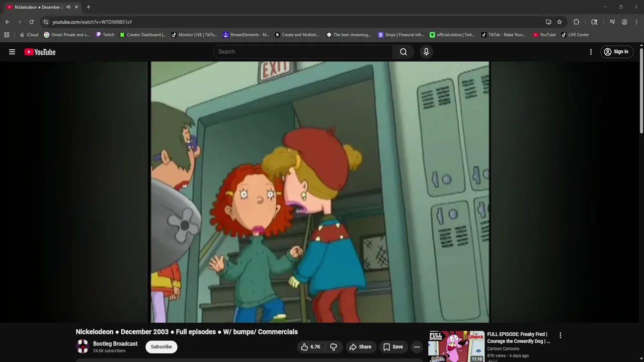Open Bootleg Broadcast channel avatar
The height and width of the screenshot is (362, 644).
[x=83, y=346]
